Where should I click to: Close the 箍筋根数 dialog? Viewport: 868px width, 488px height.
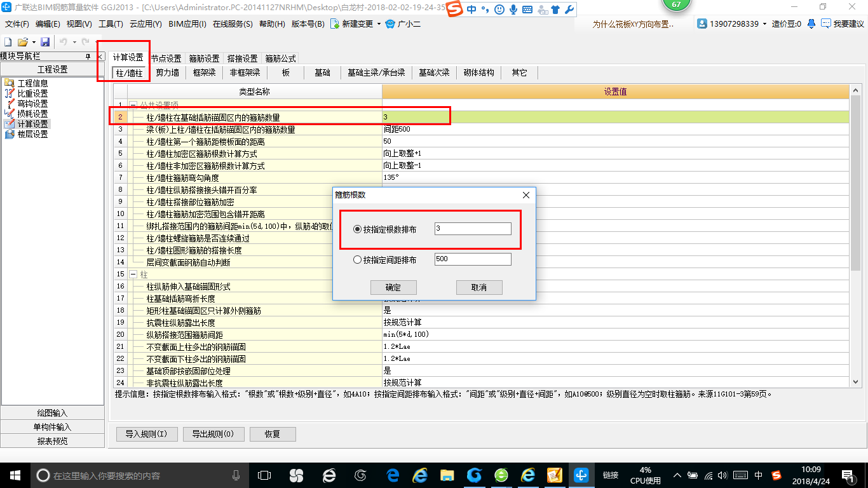526,196
